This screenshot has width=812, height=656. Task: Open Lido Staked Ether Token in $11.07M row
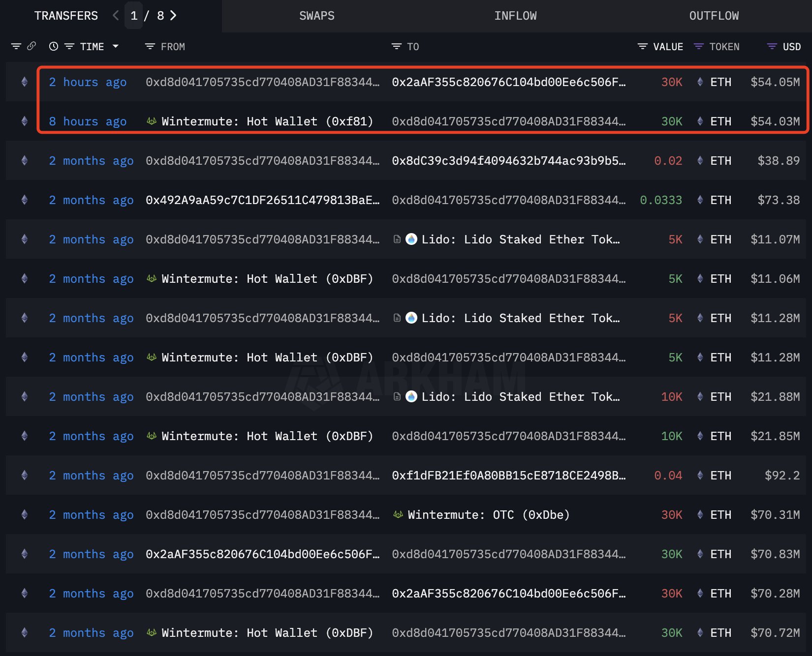coord(521,239)
